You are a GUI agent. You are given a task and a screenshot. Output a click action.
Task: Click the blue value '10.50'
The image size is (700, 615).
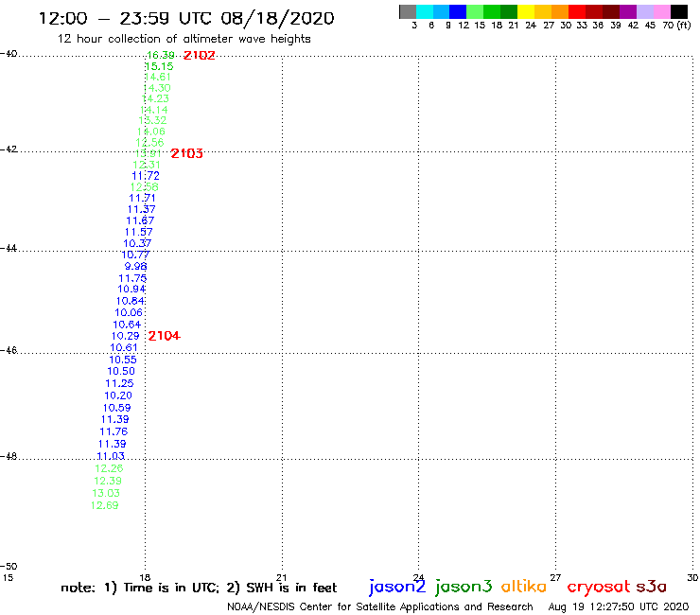click(121, 372)
